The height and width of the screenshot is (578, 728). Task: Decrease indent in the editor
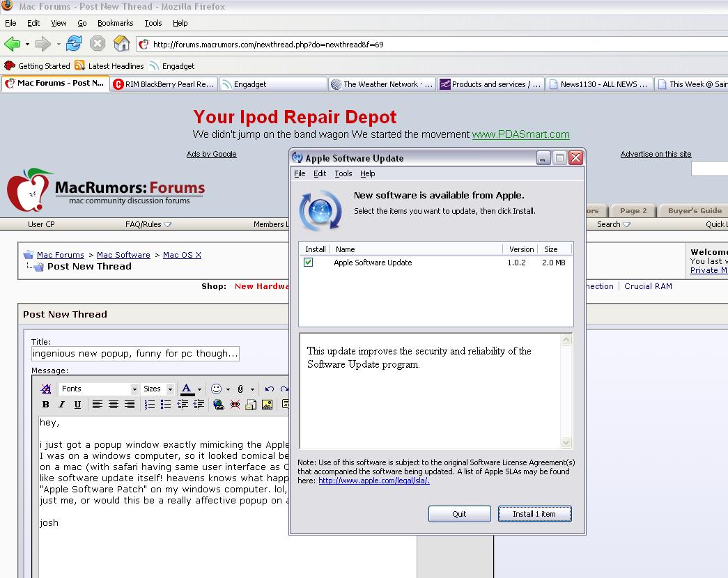point(183,405)
